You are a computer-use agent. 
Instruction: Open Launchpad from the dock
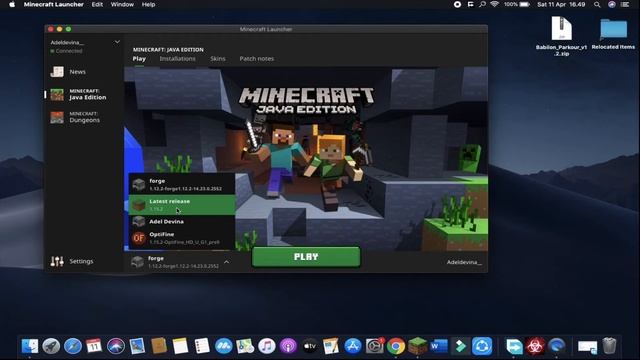[51, 346]
